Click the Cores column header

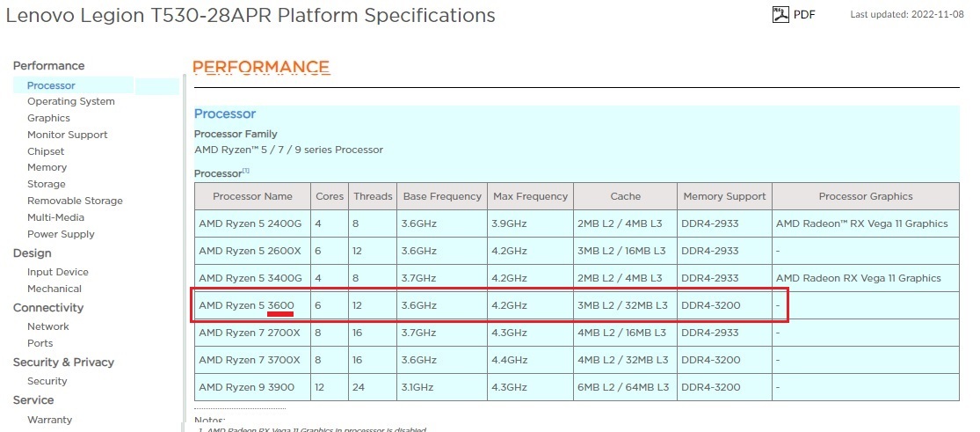pyautogui.click(x=330, y=196)
